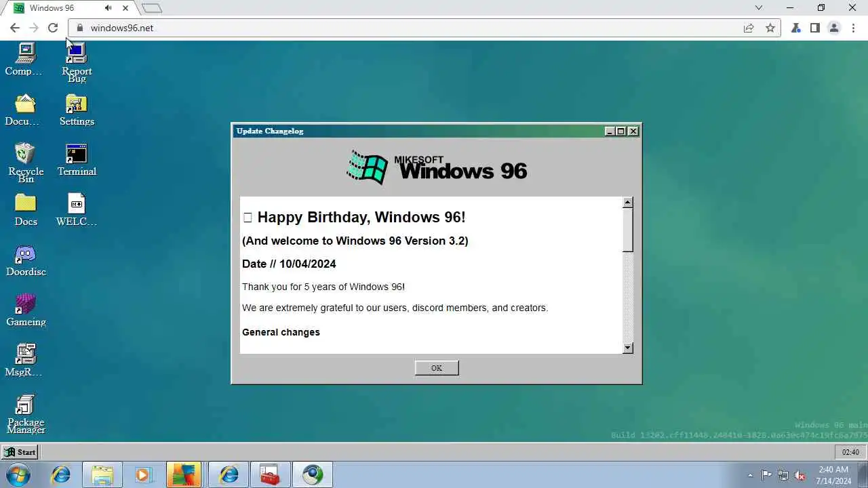The height and width of the screenshot is (488, 868).
Task: Show hidden system tray icons
Action: click(x=750, y=475)
